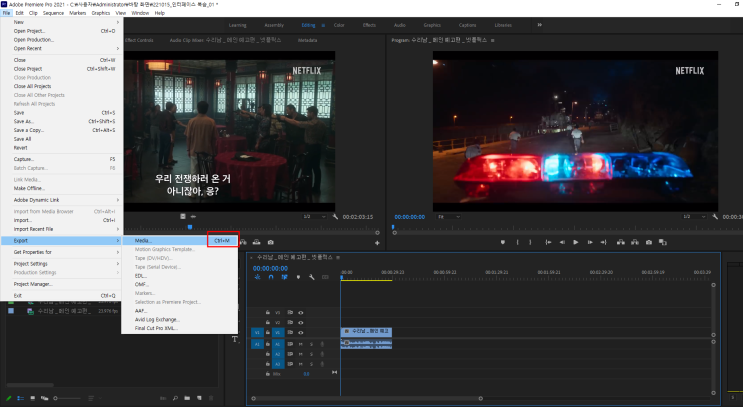
Task: Mute audio track A1
Action: [300, 344]
